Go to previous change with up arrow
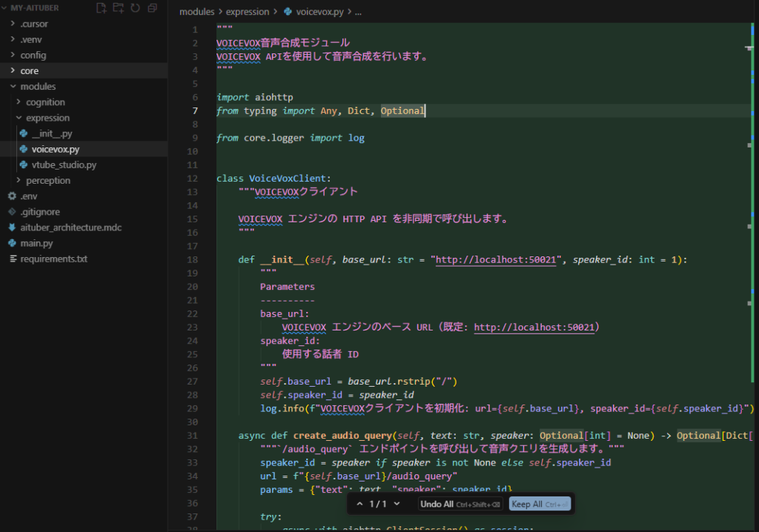This screenshot has height=532, width=759. click(x=360, y=504)
